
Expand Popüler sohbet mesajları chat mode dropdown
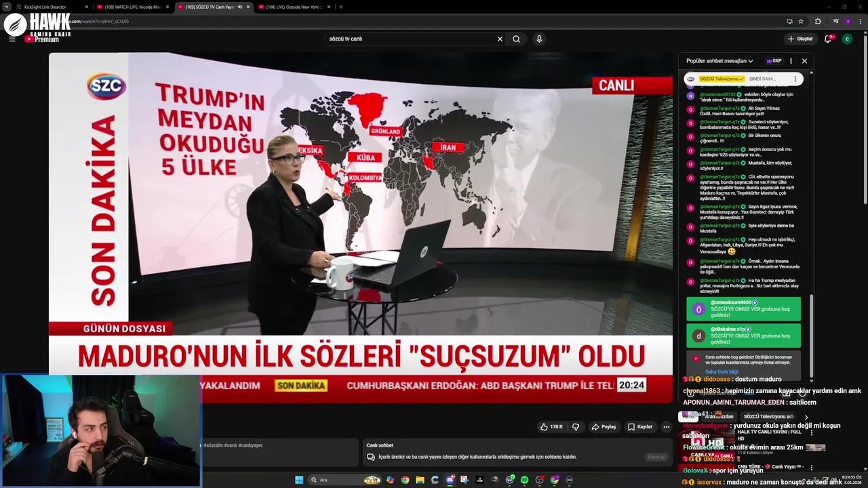[x=719, y=61]
